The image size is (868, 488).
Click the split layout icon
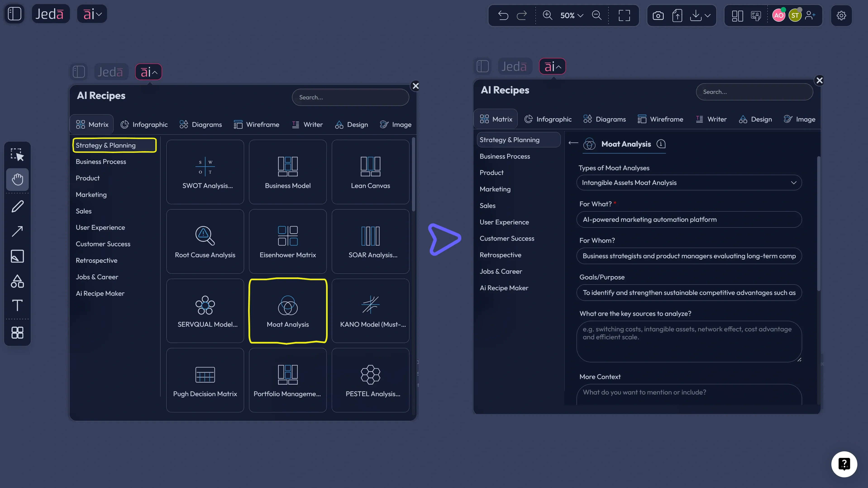[737, 15]
